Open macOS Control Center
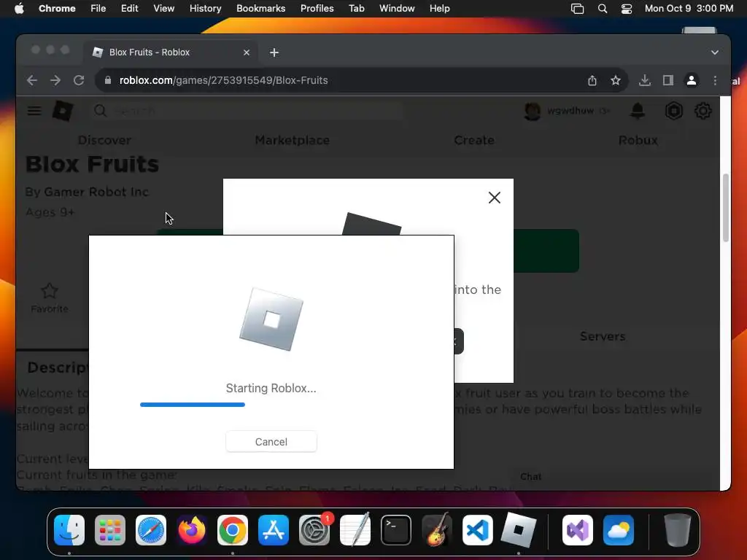The height and width of the screenshot is (560, 747). 626,9
